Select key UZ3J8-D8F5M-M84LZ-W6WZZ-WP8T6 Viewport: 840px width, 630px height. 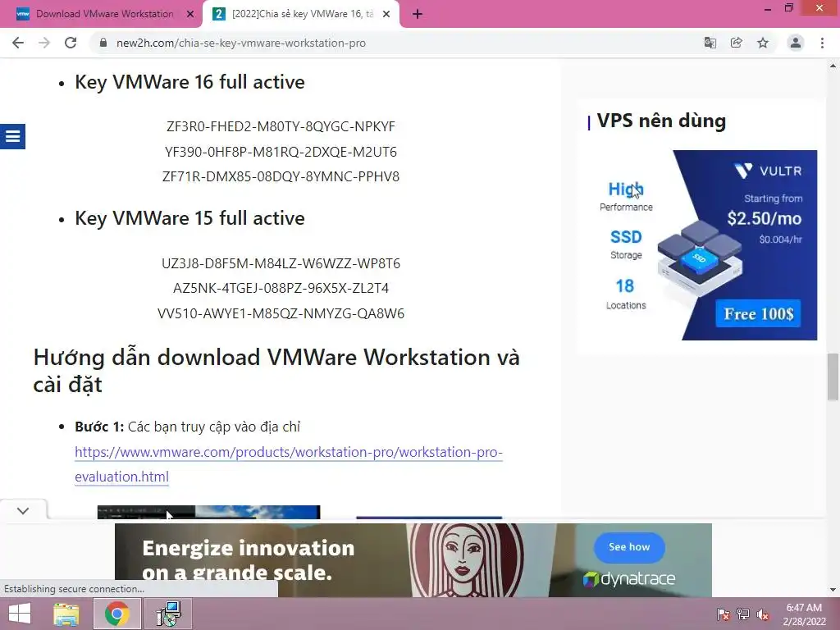pyautogui.click(x=281, y=263)
